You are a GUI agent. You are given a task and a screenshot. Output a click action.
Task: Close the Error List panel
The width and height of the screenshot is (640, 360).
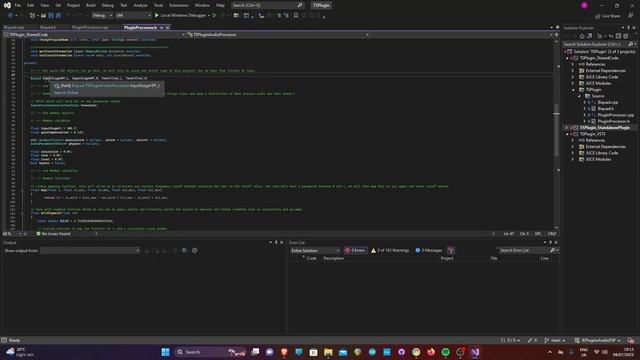point(556,242)
